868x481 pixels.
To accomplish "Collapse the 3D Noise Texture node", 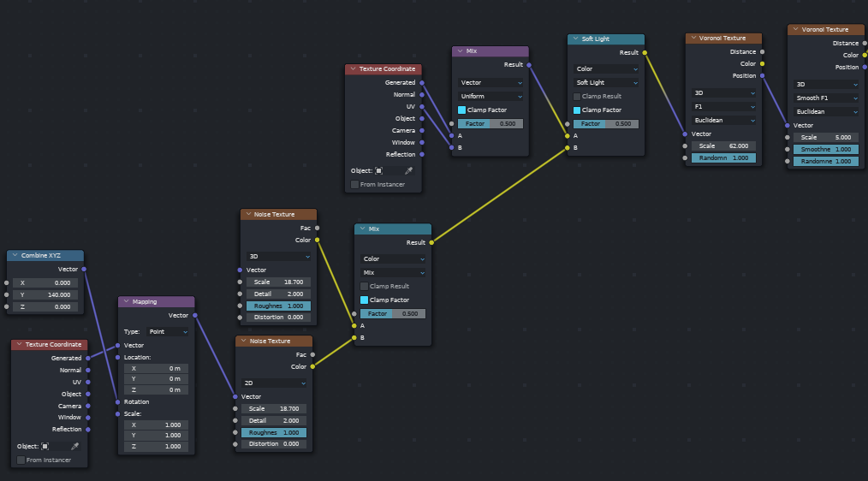I will click(248, 214).
